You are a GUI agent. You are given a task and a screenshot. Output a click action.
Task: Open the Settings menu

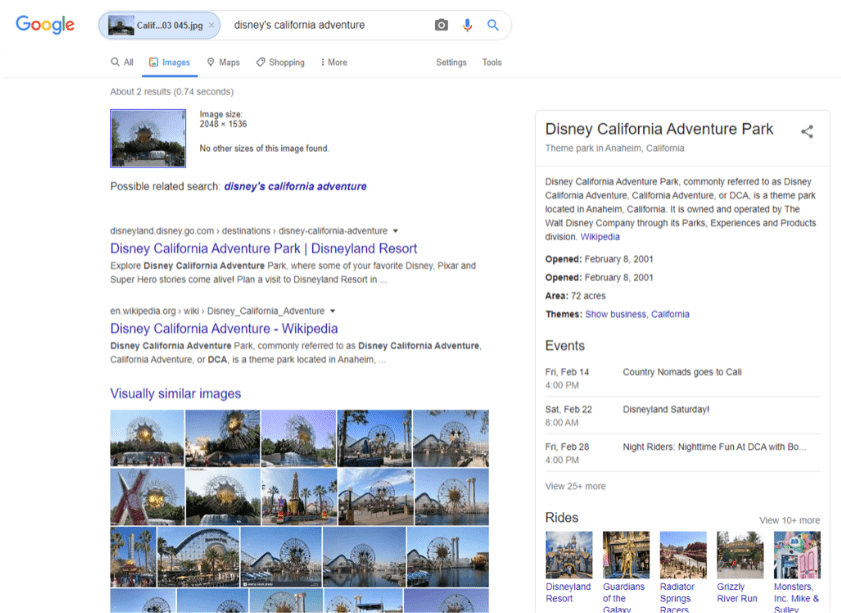451,62
